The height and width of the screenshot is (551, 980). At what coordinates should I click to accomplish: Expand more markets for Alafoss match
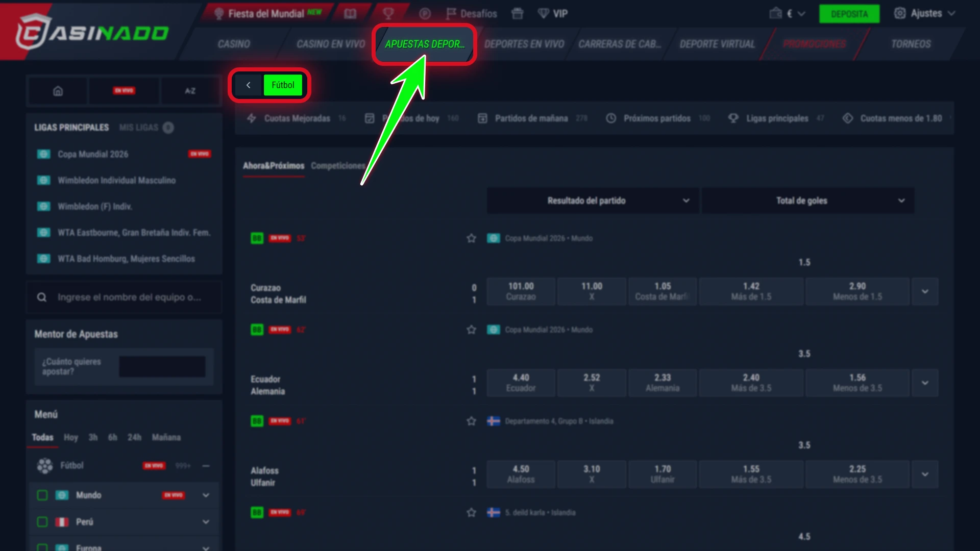925,474
